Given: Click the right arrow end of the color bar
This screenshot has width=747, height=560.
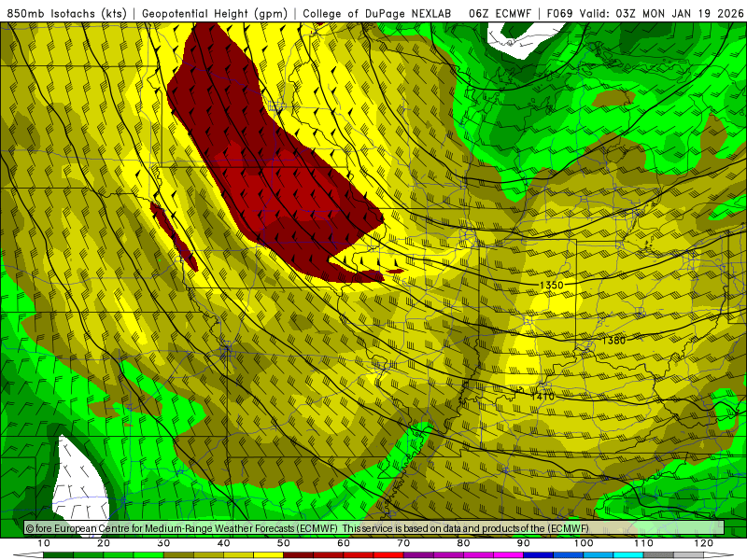Looking at the screenshot, I should [719, 554].
